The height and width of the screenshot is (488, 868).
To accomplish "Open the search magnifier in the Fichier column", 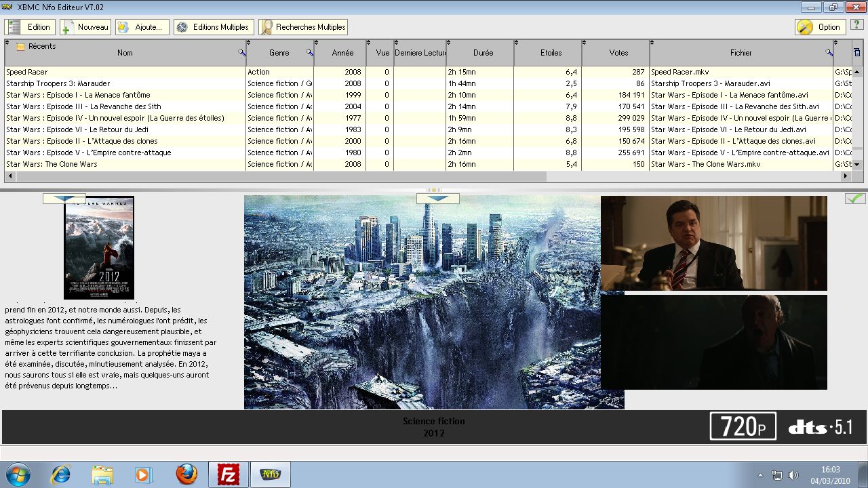I will click(829, 52).
